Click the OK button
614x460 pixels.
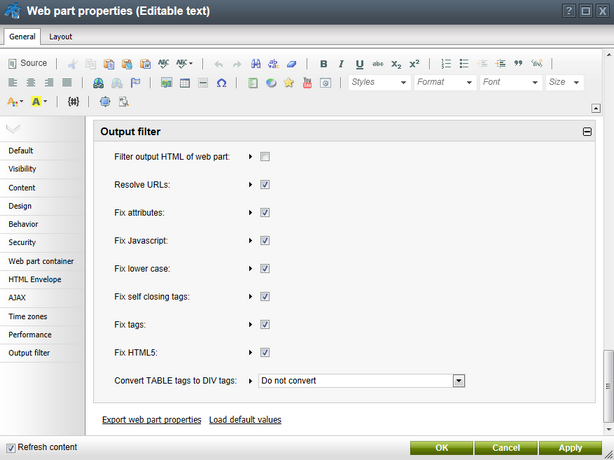441,448
